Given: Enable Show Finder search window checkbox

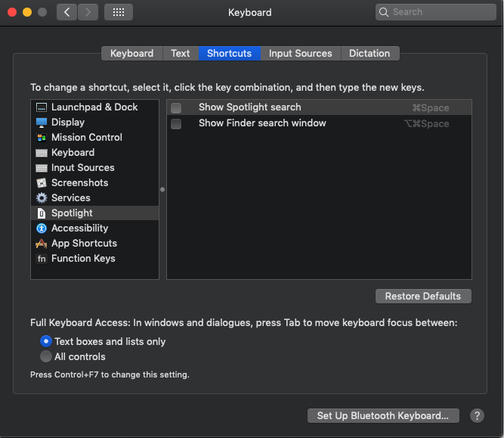Looking at the screenshot, I should pos(176,123).
